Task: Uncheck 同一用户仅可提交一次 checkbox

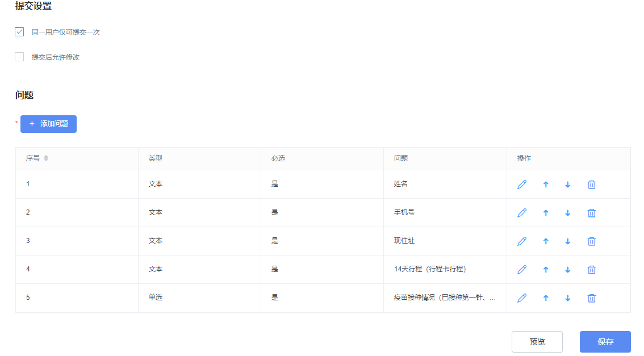Action: (x=19, y=32)
